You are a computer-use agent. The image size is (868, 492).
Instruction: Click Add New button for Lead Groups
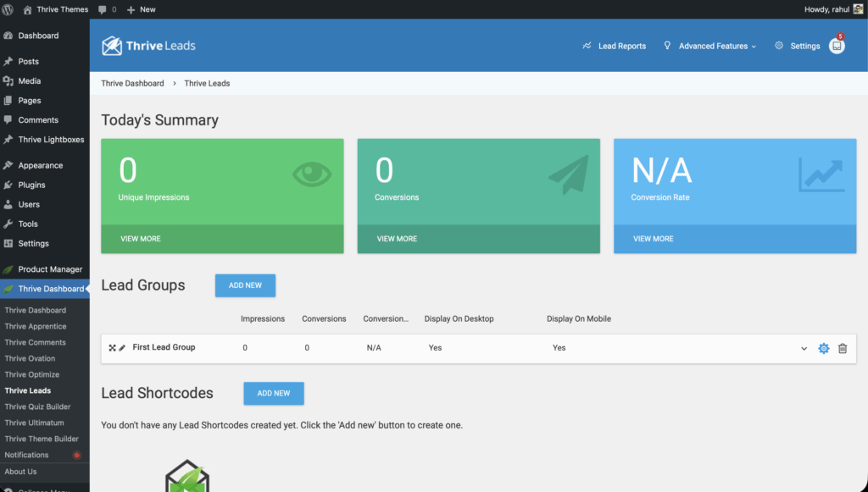(245, 285)
